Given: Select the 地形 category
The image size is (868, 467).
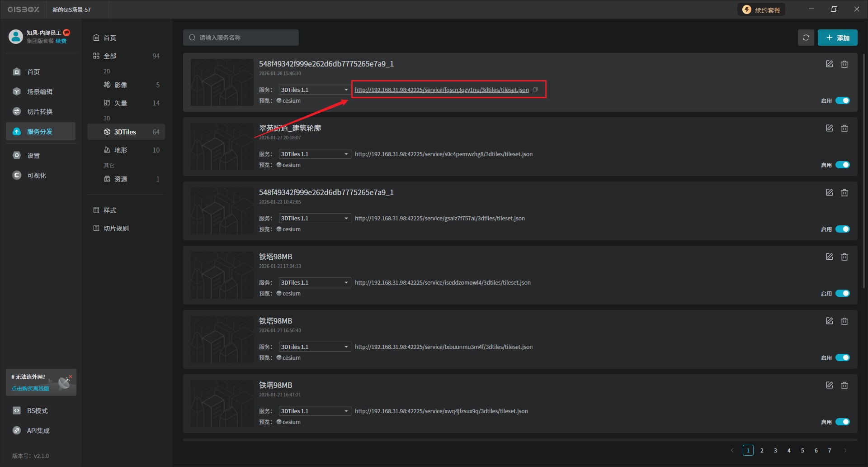Looking at the screenshot, I should [121, 150].
